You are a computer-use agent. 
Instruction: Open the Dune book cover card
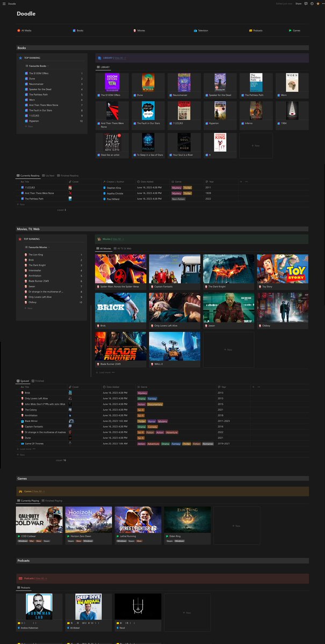[148, 85]
